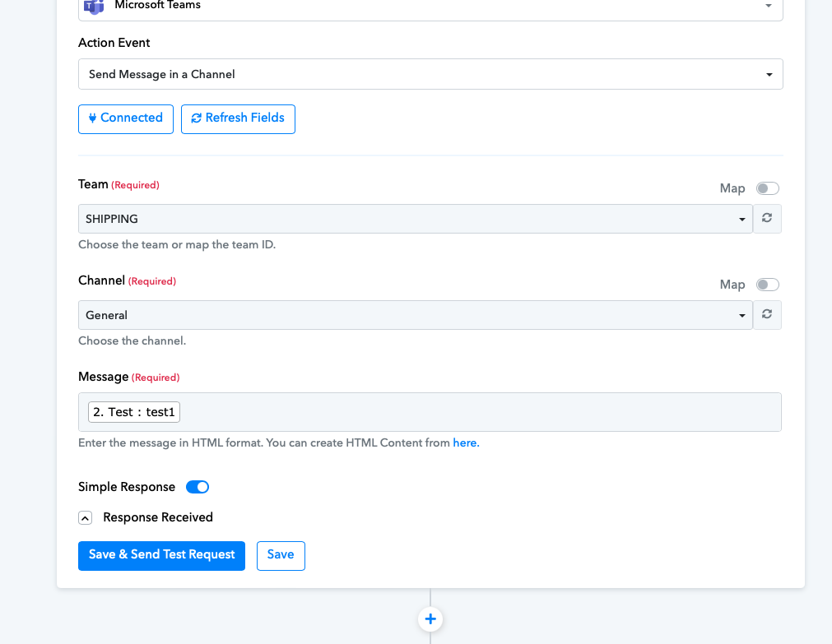
Task: Click the 'Response Received' label
Action: pyautogui.click(x=157, y=517)
